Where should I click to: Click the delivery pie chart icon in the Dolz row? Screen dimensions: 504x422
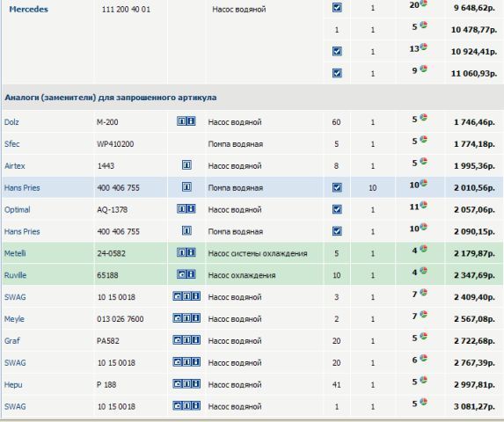424,117
